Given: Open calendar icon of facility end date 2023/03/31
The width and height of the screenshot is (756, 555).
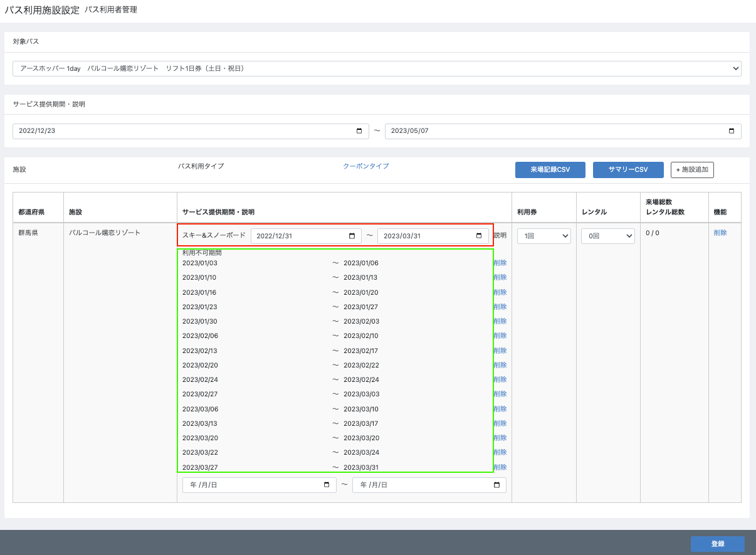Looking at the screenshot, I should click(479, 236).
